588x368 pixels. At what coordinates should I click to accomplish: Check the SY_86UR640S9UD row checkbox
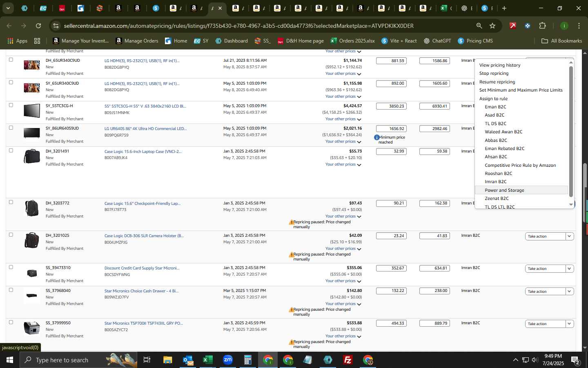11,128
